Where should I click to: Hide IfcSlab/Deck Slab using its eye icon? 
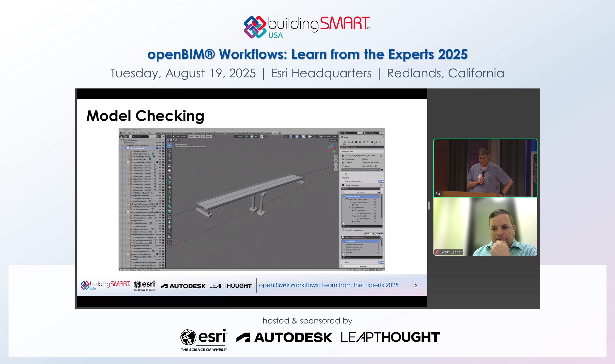pyautogui.click(x=160, y=159)
